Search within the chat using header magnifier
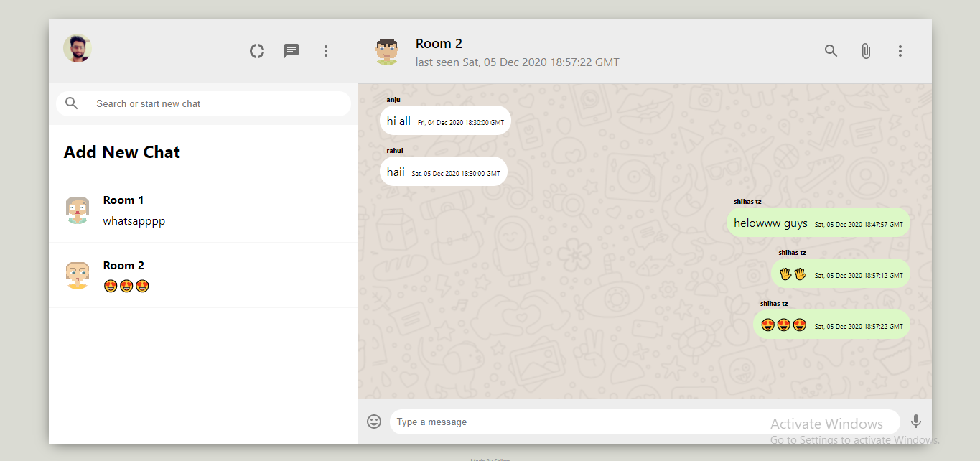The image size is (980, 461). coord(831,51)
